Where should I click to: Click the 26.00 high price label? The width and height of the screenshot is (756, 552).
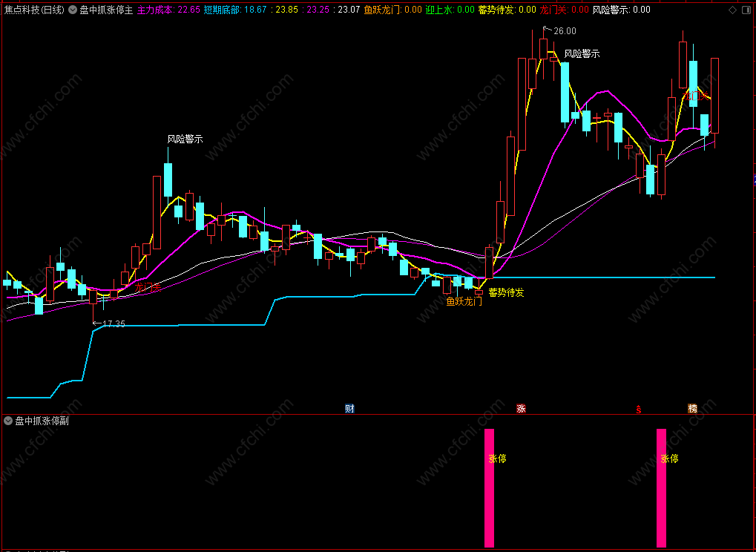tap(565, 31)
